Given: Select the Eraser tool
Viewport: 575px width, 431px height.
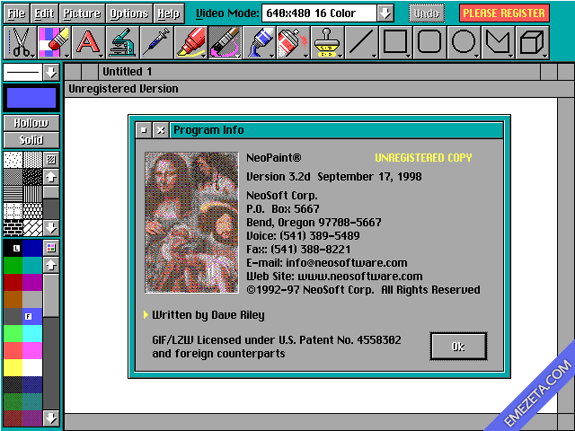Looking at the screenshot, I should click(54, 43).
